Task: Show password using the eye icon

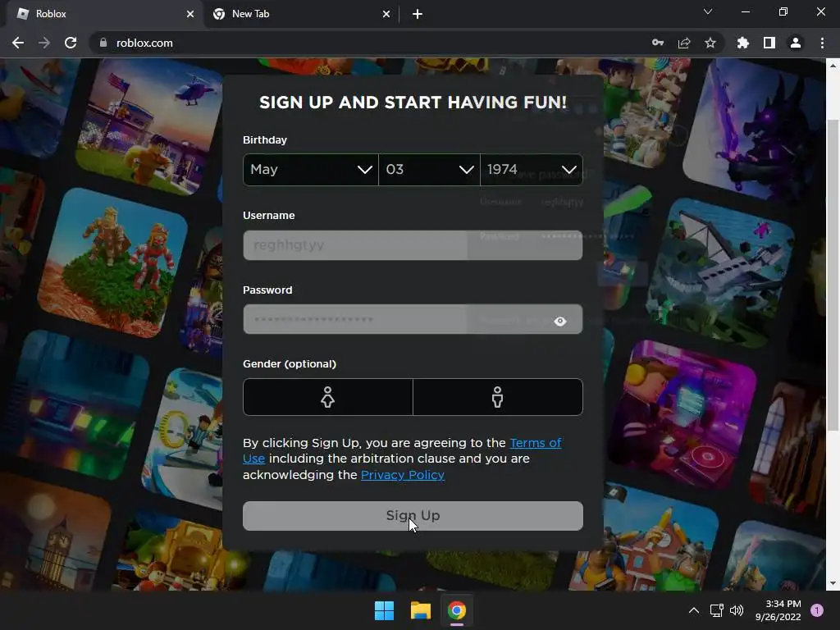Action: pyautogui.click(x=560, y=321)
